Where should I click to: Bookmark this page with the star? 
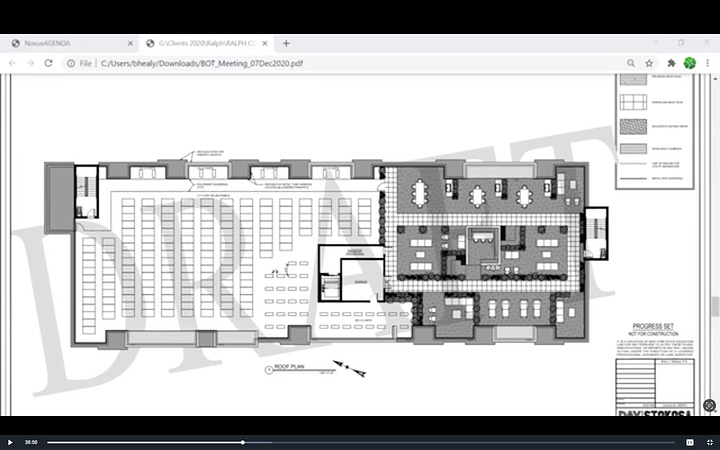pos(649,63)
